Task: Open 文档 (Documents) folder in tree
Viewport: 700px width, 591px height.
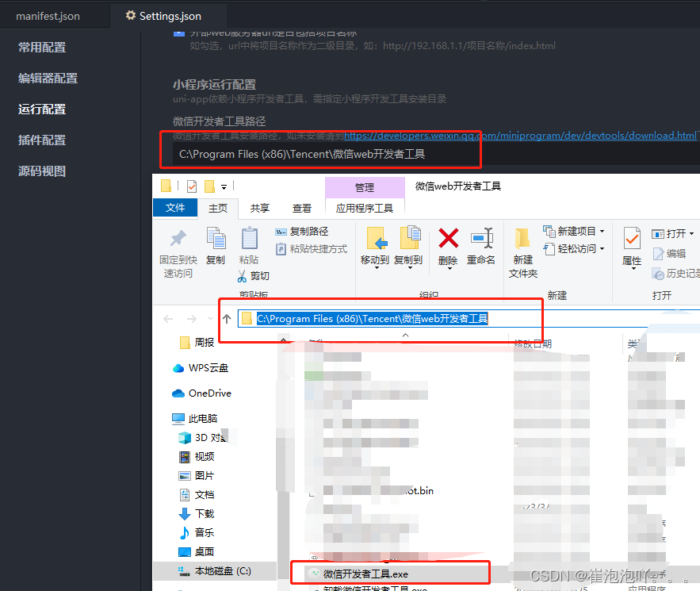Action: click(197, 494)
